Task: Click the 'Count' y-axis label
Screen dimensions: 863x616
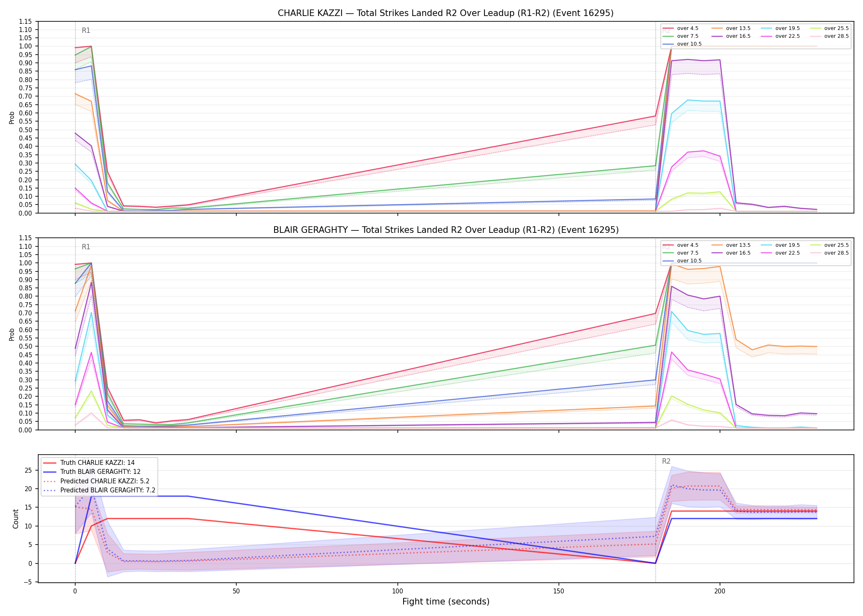Action: pos(16,519)
